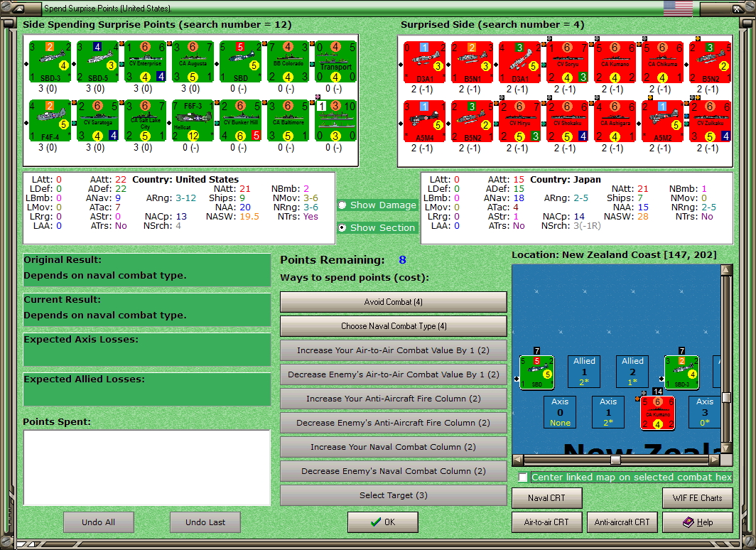Click the Select Target (3) button
Screen dimensions: 756x550
coord(394,495)
